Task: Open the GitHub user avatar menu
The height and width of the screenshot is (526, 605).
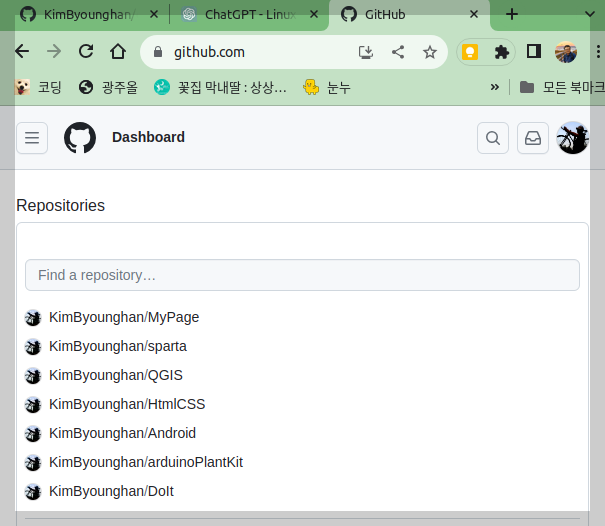Action: [x=573, y=138]
